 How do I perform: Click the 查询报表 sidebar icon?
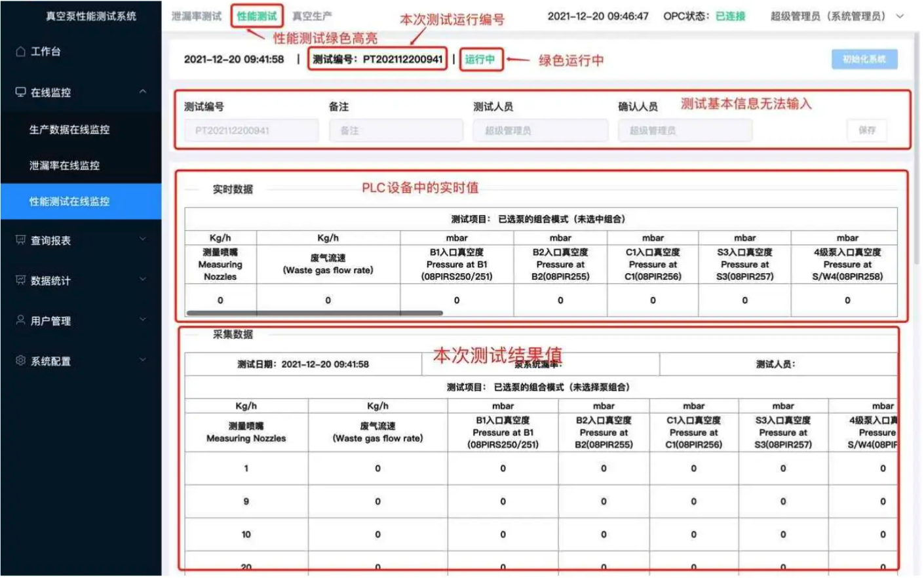point(21,240)
